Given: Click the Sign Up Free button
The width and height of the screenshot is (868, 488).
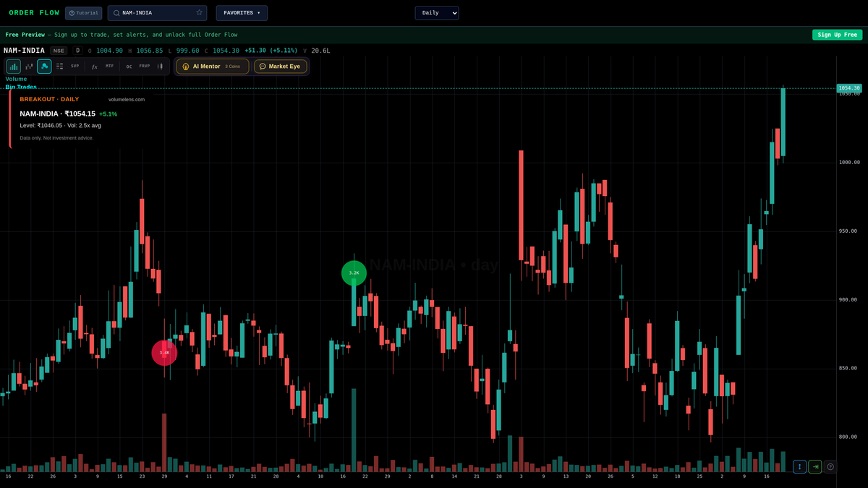Looking at the screenshot, I should 837,35.
